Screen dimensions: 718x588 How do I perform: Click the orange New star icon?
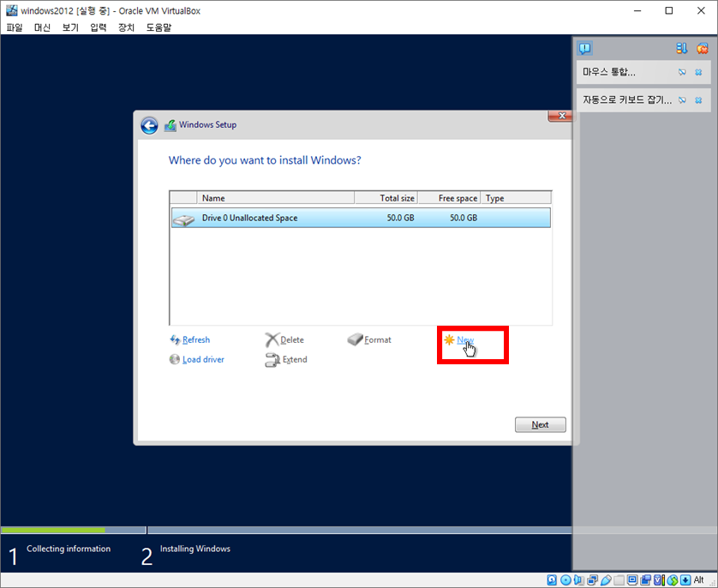[x=449, y=339]
